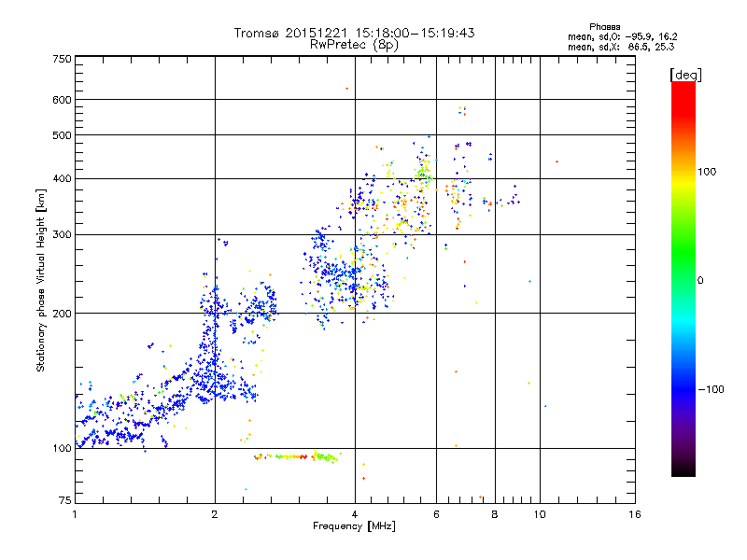This screenshot has width=747, height=560.
Task: Click the colorbar '100' tick label
Action: pos(707,172)
